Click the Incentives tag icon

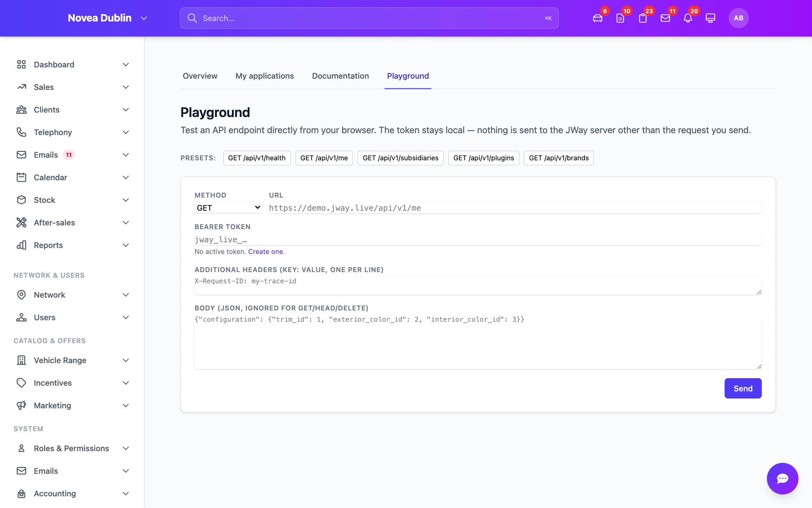tap(21, 383)
